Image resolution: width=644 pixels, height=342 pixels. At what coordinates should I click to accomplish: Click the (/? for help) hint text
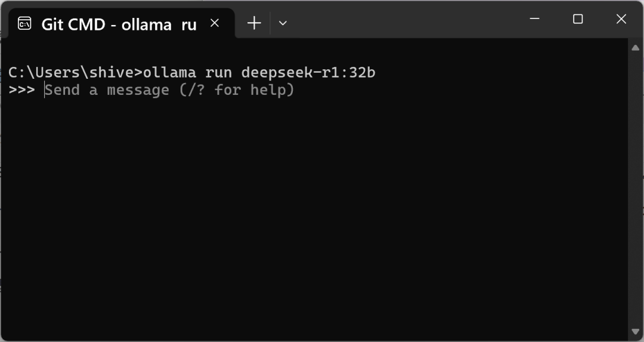point(237,90)
